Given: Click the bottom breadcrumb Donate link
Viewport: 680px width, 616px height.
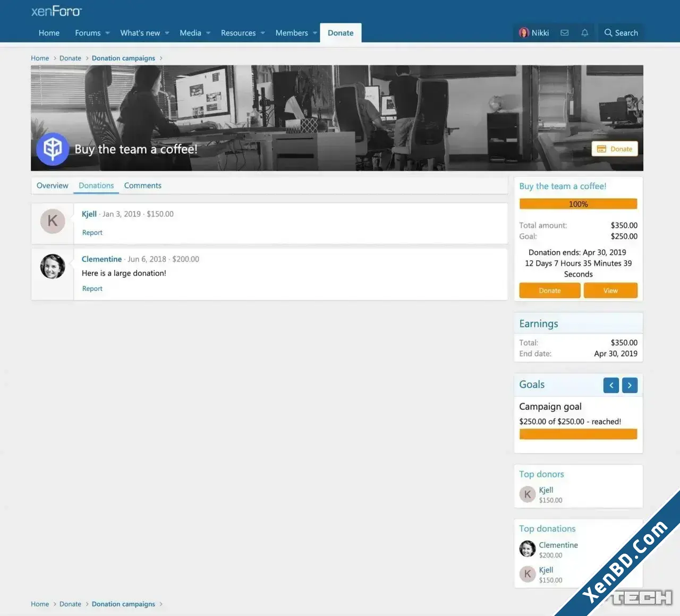Looking at the screenshot, I should coord(70,604).
